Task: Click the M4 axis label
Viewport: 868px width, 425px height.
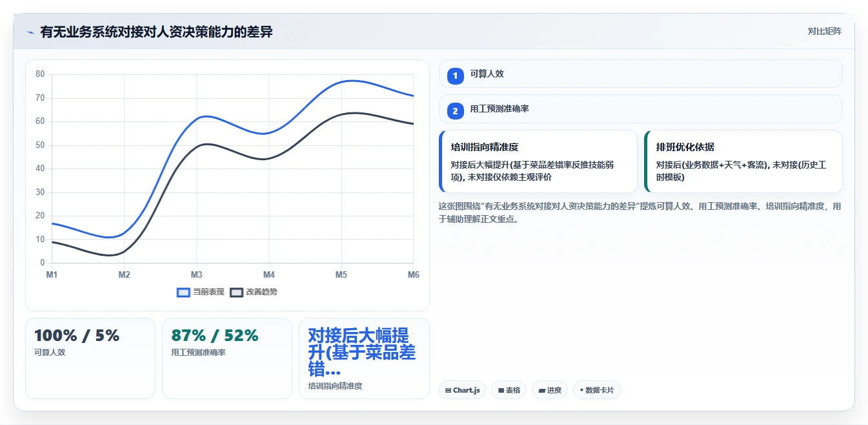Action: (x=269, y=275)
